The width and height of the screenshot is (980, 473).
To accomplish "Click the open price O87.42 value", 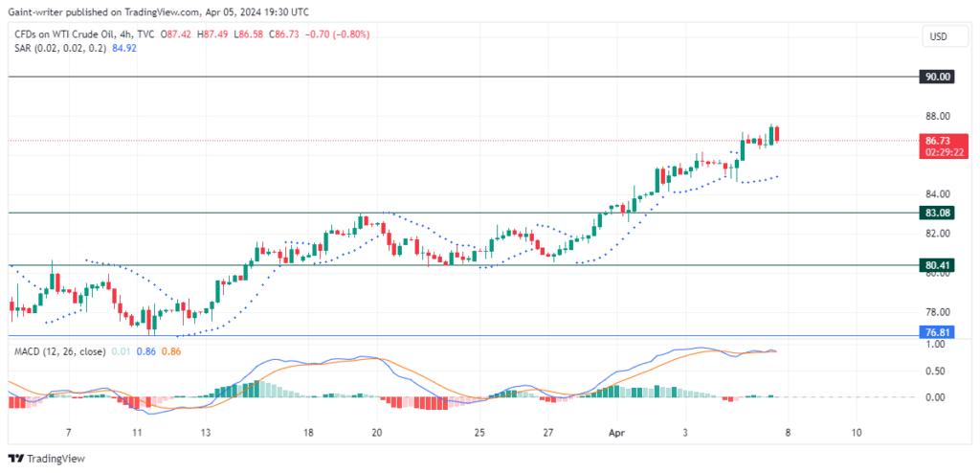I will [176, 35].
